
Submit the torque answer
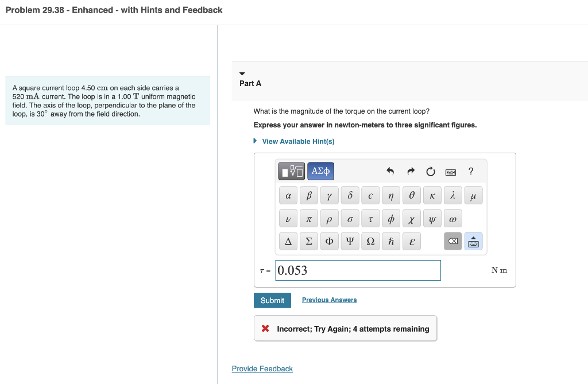272,300
